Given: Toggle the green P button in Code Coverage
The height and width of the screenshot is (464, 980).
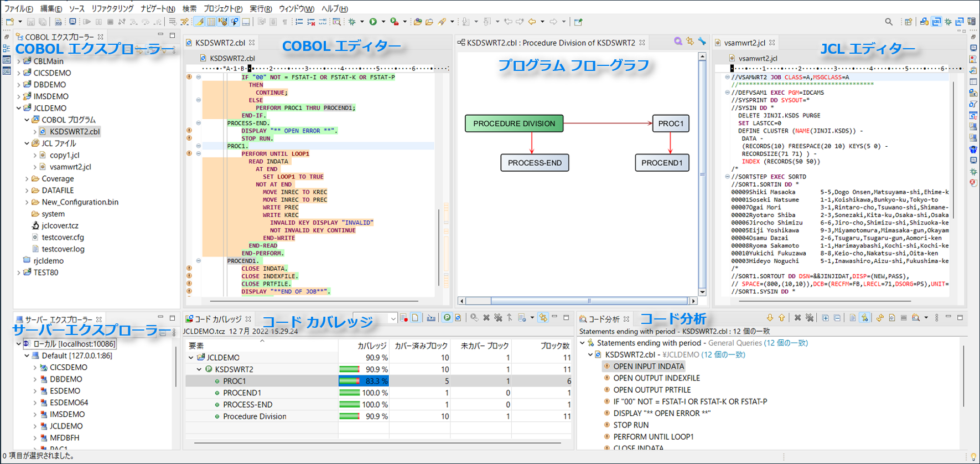Looking at the screenshot, I should 447,318.
